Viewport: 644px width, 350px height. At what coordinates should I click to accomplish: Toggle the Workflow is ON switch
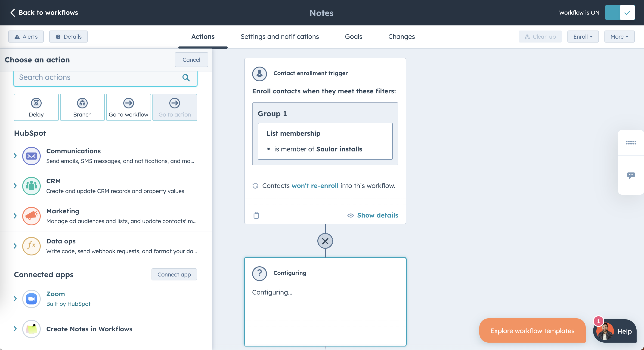(x=620, y=12)
